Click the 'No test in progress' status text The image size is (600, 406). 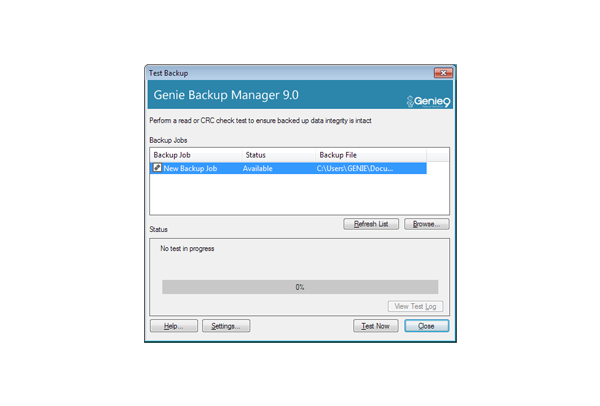187,249
